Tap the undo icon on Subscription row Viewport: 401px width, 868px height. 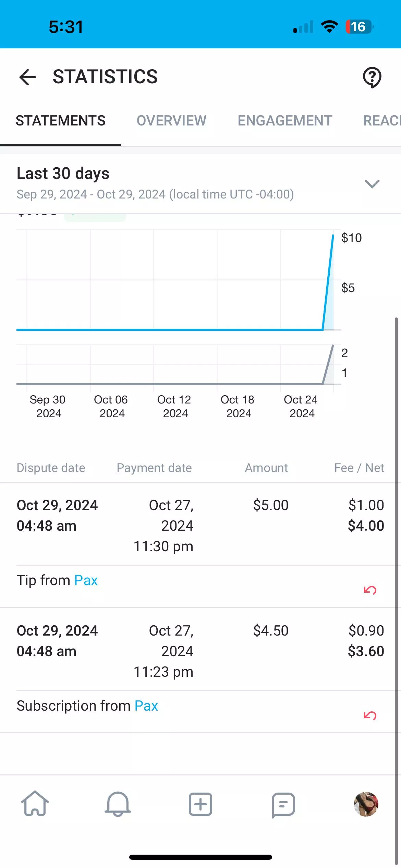point(370,715)
